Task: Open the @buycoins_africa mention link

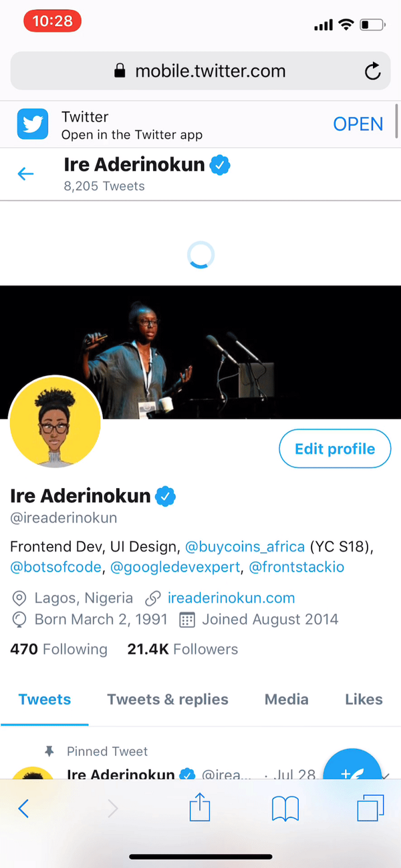Action: [245, 547]
